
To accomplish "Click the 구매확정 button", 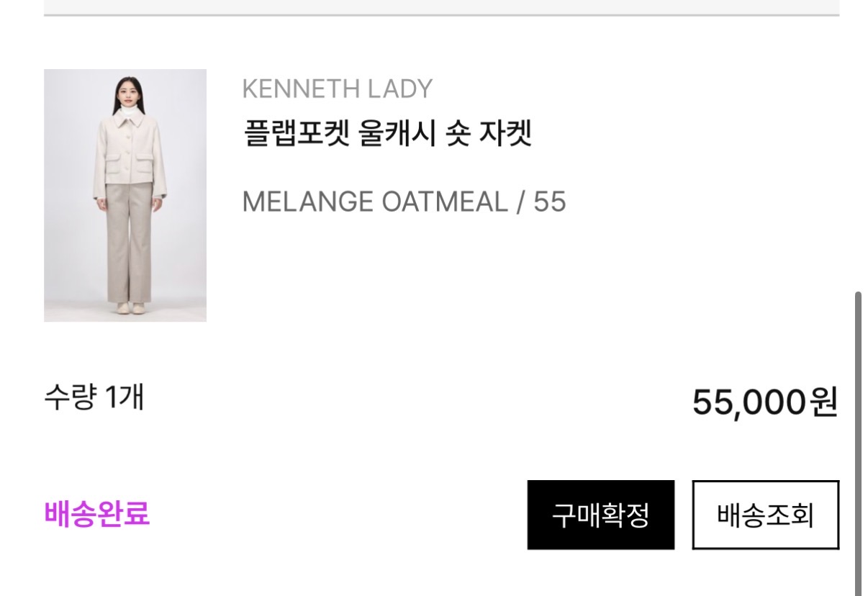I will click(x=600, y=515).
